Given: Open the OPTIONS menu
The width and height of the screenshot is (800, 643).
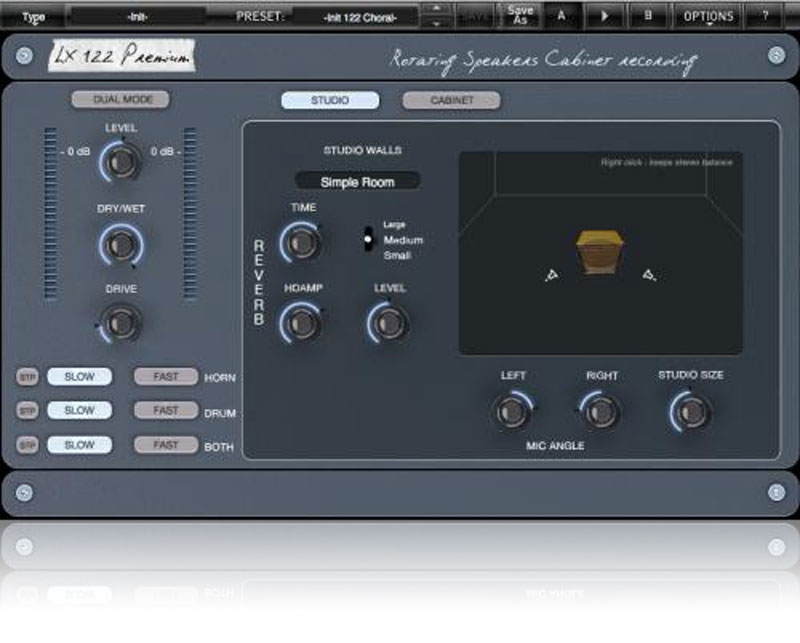Looking at the screenshot, I should point(708,16).
